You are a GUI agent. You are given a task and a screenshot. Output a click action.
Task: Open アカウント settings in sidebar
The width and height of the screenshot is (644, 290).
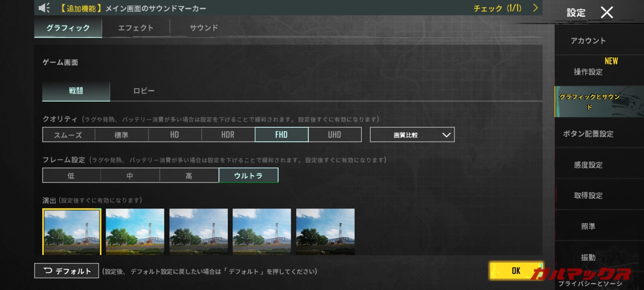[588, 41]
